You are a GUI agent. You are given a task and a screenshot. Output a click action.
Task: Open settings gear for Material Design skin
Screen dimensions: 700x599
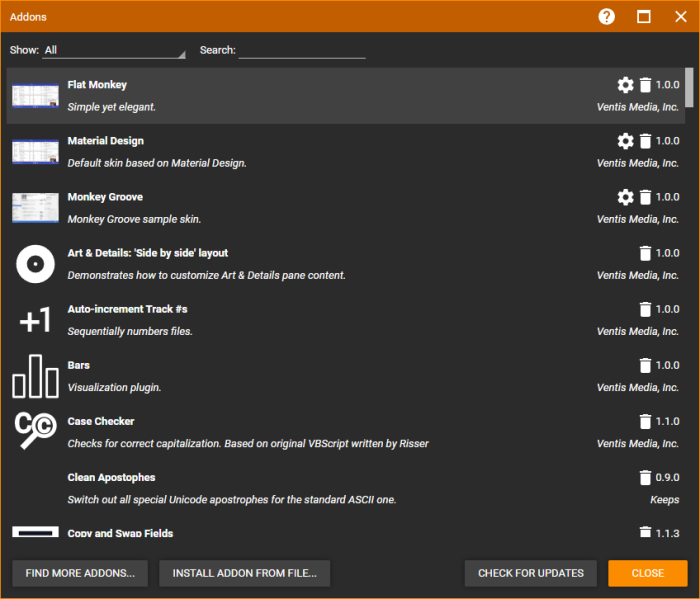(x=625, y=141)
